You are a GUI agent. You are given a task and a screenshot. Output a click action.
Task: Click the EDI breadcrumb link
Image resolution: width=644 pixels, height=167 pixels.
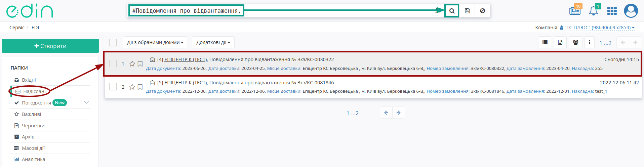pyautogui.click(x=35, y=28)
